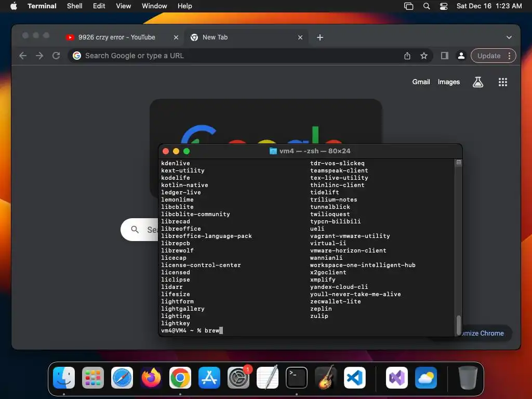This screenshot has height=399, width=532.
Task: Expand Chrome tab search chevron
Action: 509,37
